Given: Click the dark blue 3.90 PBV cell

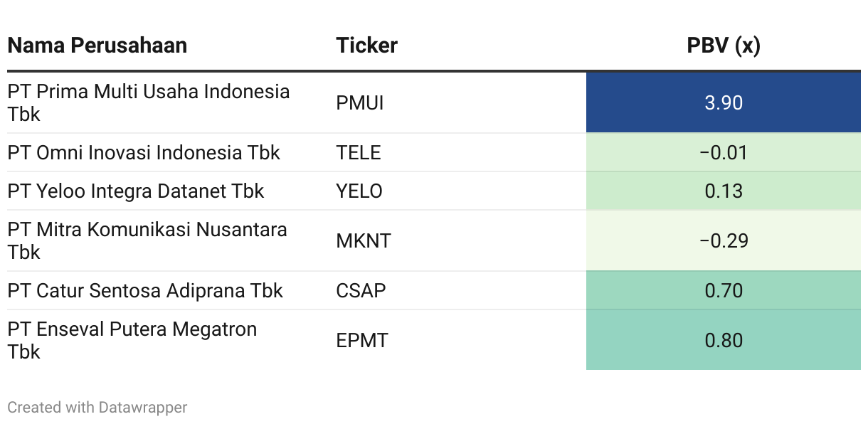Looking at the screenshot, I should pyautogui.click(x=723, y=103).
